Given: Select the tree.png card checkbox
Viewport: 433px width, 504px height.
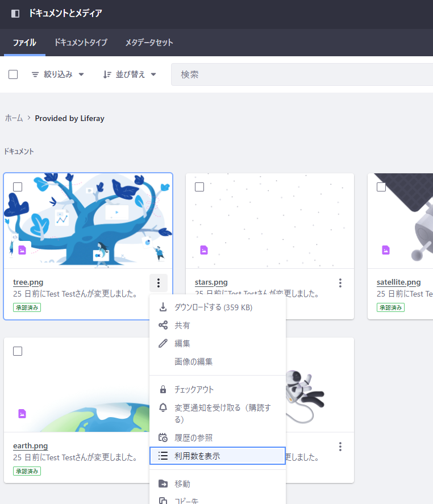Looking at the screenshot, I should click(18, 187).
